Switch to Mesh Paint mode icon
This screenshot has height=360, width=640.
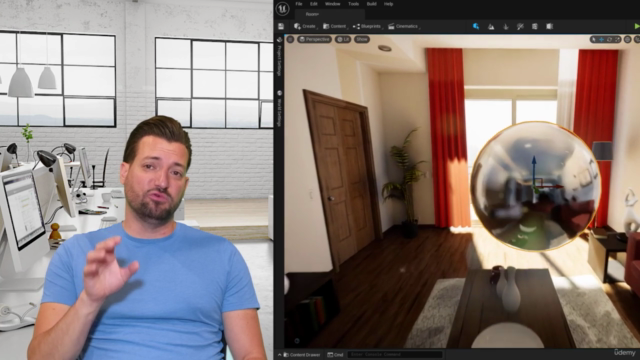tap(520, 27)
